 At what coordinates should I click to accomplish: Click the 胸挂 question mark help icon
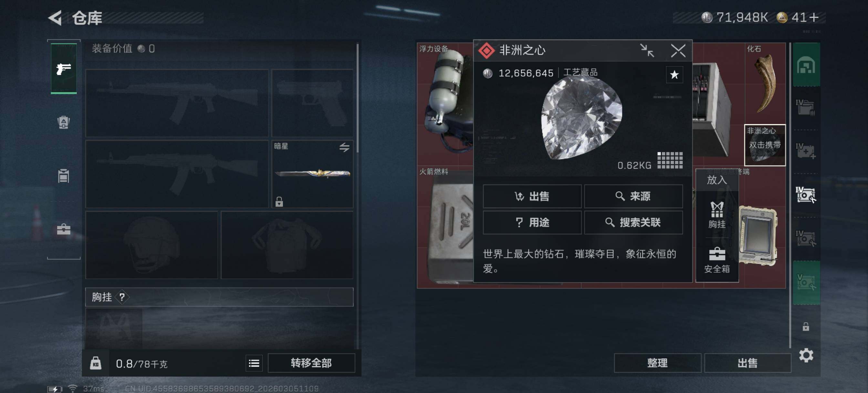[x=122, y=297]
